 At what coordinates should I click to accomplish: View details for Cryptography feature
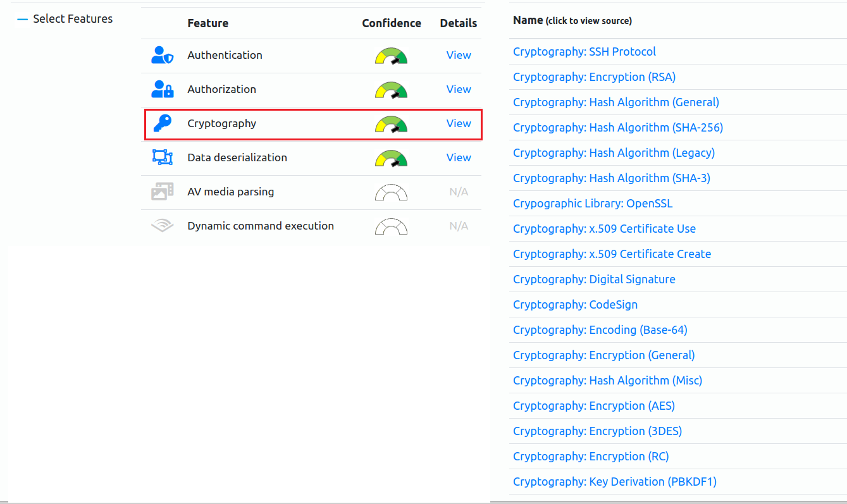tap(459, 123)
